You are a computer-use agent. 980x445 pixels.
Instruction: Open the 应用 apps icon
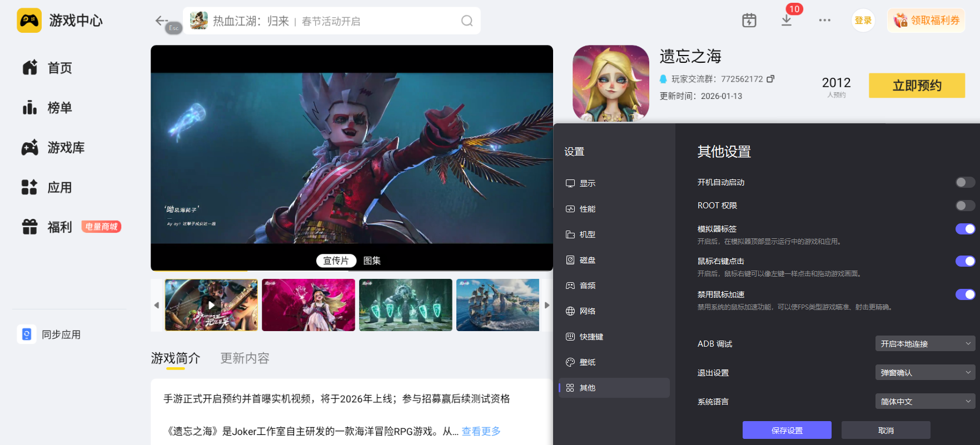(30, 187)
